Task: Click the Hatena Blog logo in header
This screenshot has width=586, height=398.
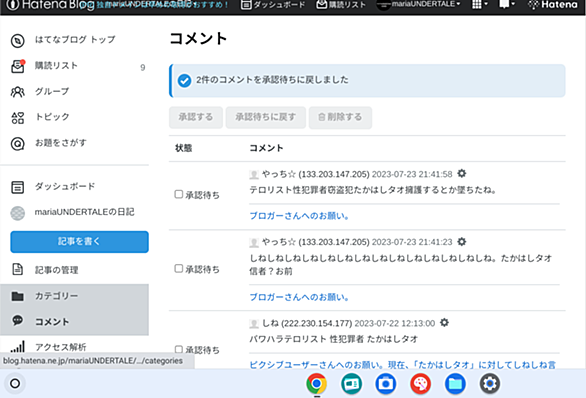Action: (50, 5)
